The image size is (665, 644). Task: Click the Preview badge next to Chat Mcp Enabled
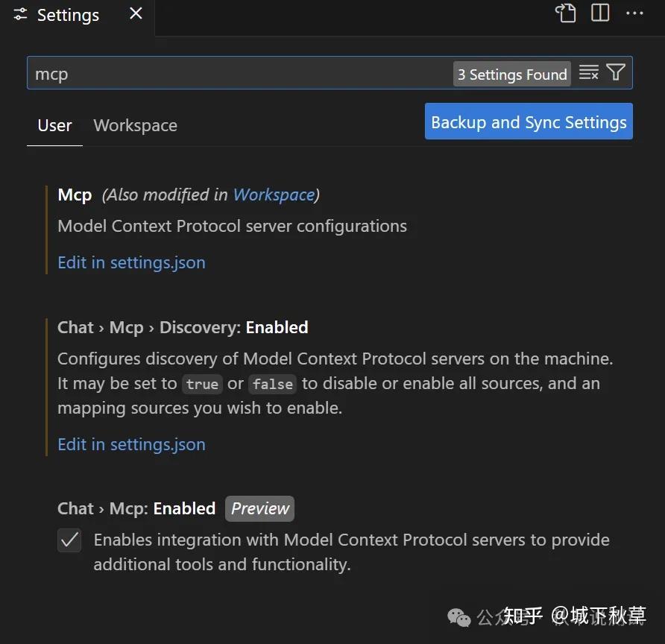(x=259, y=508)
